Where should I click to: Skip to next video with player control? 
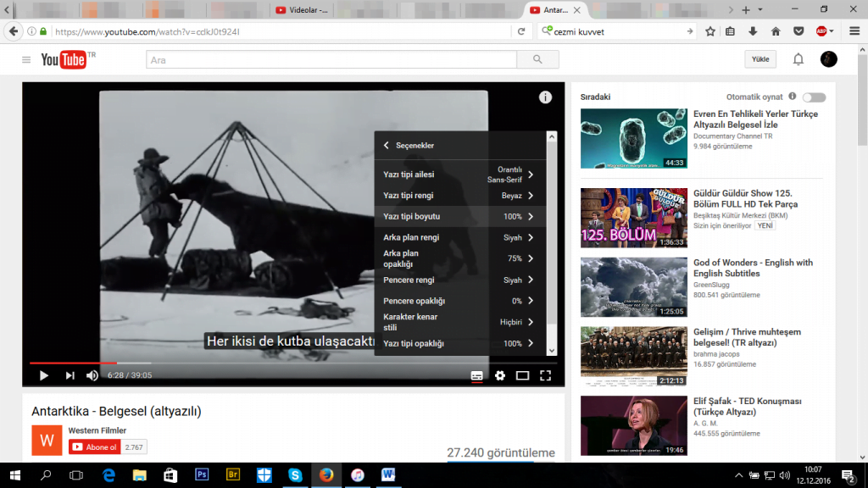[x=70, y=375]
